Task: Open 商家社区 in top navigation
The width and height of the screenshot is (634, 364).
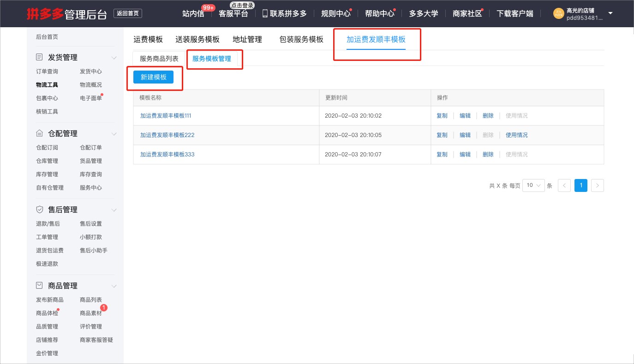Action: click(x=467, y=14)
